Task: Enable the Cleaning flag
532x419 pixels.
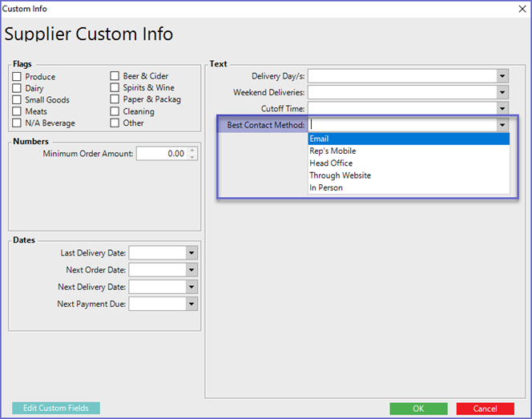Action: click(115, 111)
